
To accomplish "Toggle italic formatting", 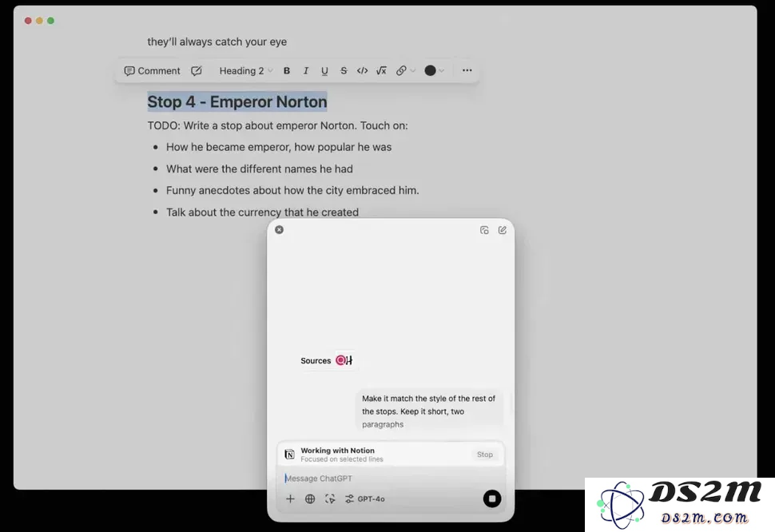I will tap(306, 70).
